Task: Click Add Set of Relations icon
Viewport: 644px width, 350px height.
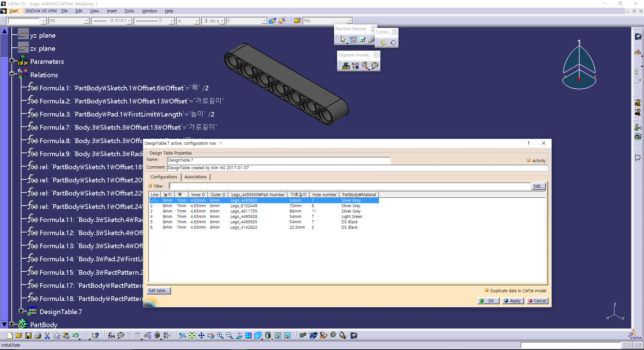Action: click(355, 66)
